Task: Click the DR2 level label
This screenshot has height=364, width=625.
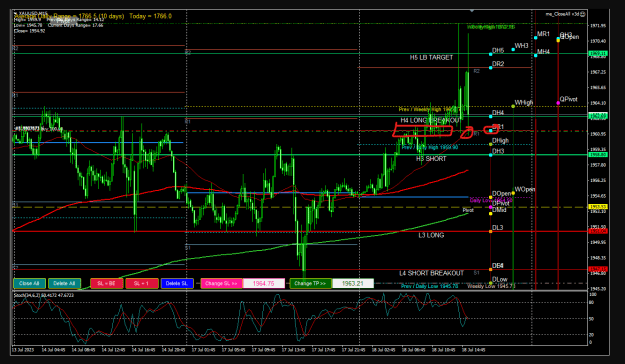Action: click(x=498, y=64)
